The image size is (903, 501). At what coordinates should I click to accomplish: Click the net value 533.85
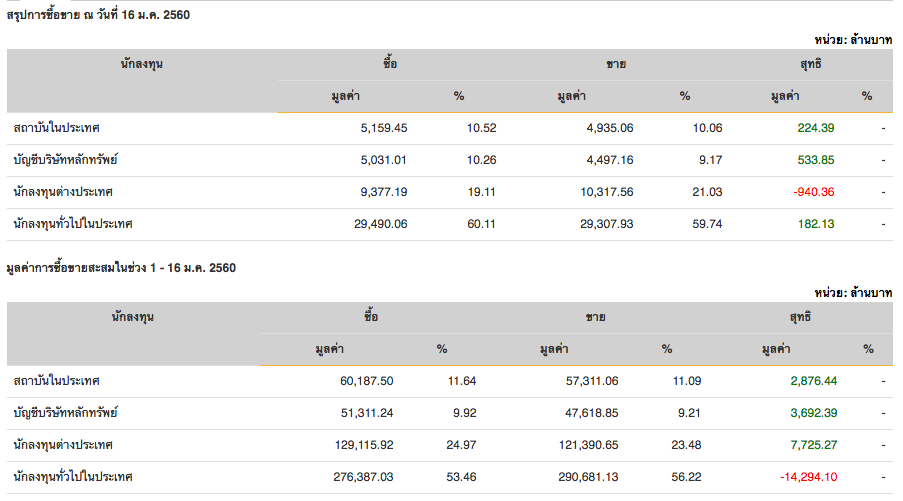point(816,160)
